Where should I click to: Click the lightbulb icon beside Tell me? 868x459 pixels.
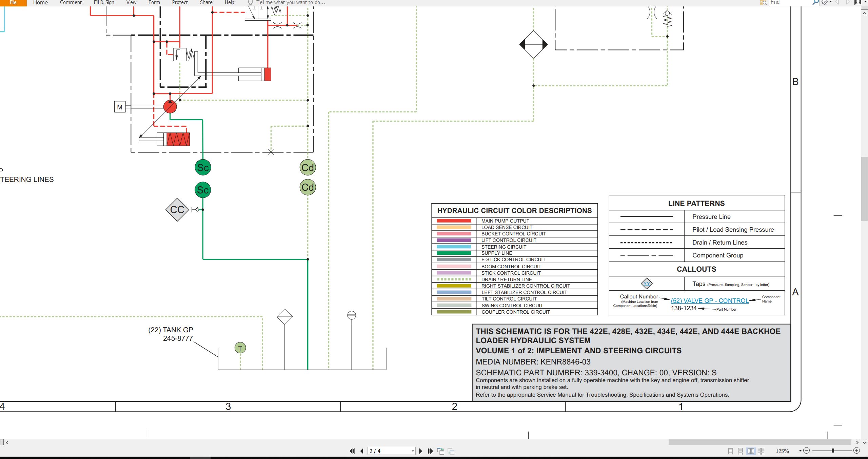[251, 2]
